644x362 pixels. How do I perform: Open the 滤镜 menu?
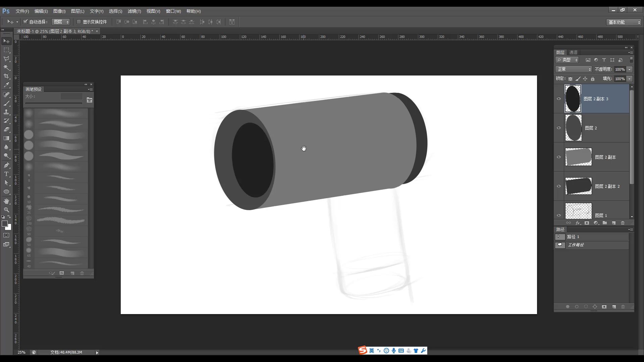point(134,11)
